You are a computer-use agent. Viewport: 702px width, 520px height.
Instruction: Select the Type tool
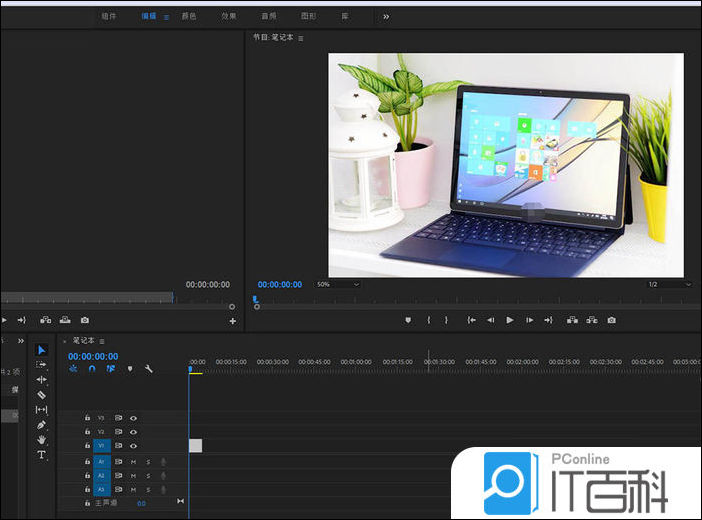[x=42, y=455]
